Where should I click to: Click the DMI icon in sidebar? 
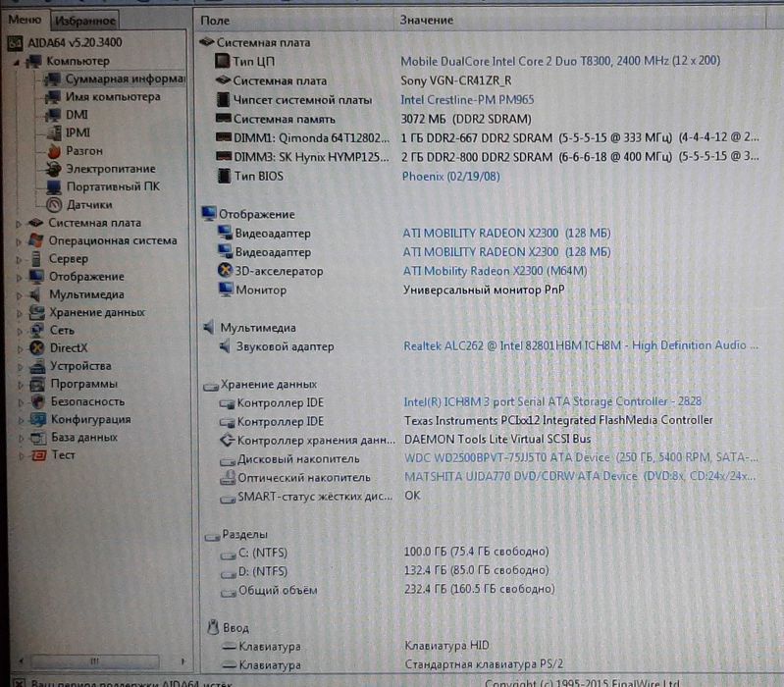[53, 115]
